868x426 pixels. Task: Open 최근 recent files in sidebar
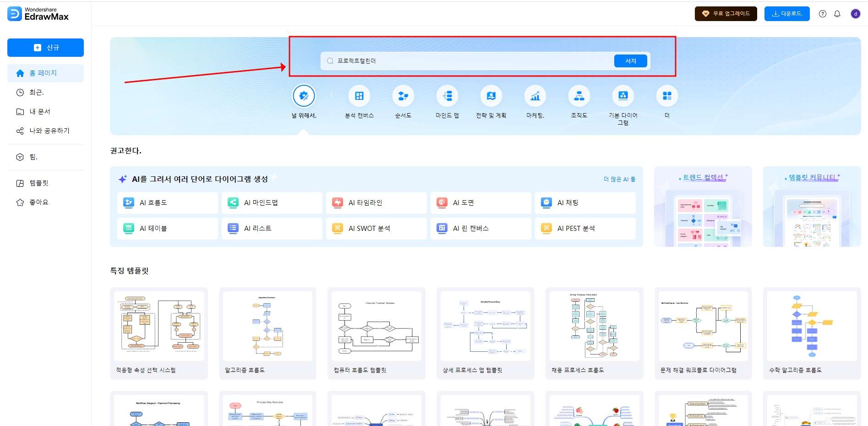(45, 93)
